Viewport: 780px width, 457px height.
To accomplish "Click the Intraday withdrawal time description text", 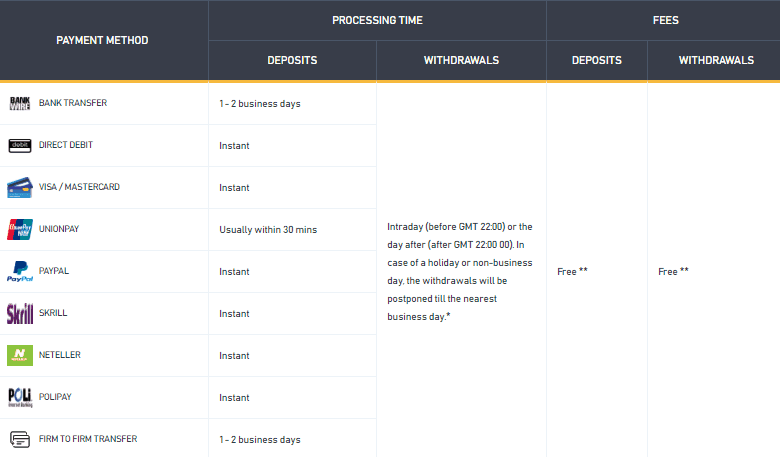I will point(460,272).
